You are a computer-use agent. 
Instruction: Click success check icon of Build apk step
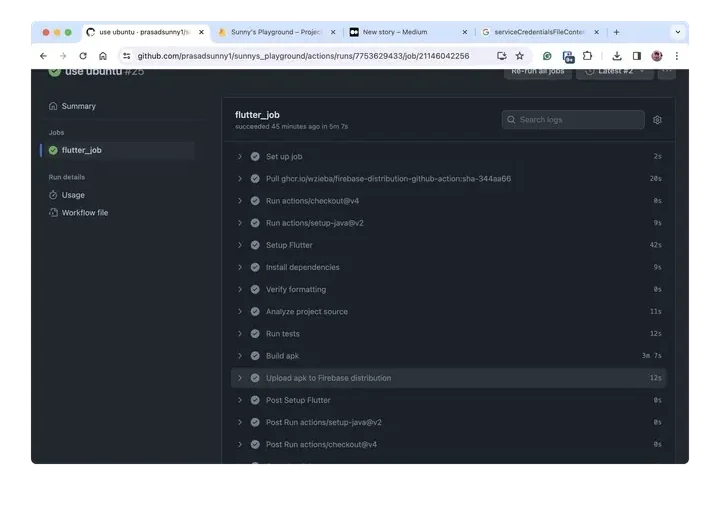click(255, 356)
